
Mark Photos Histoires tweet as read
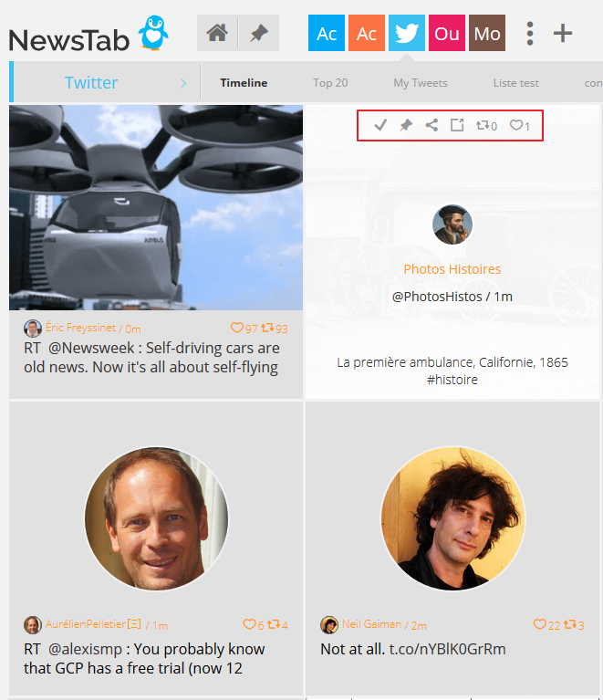pyautogui.click(x=380, y=125)
